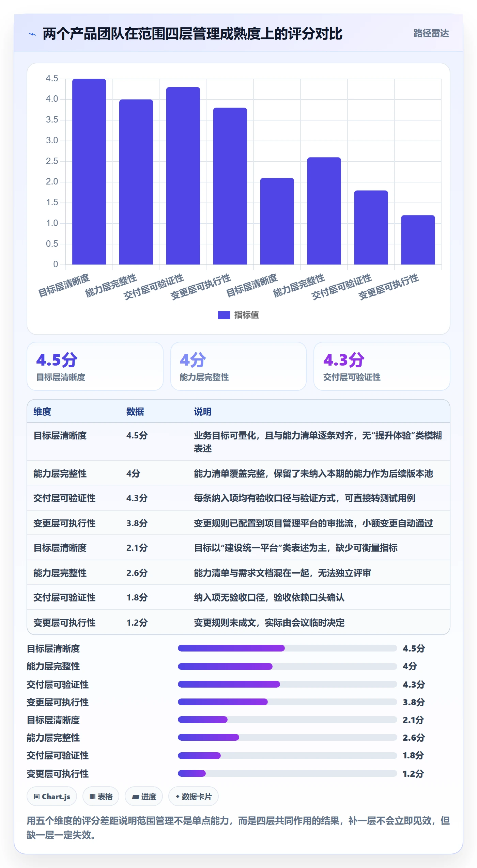The height and width of the screenshot is (868, 477).
Task: Open the 4.3分 交付层可验证性 data card
Action: [382, 366]
